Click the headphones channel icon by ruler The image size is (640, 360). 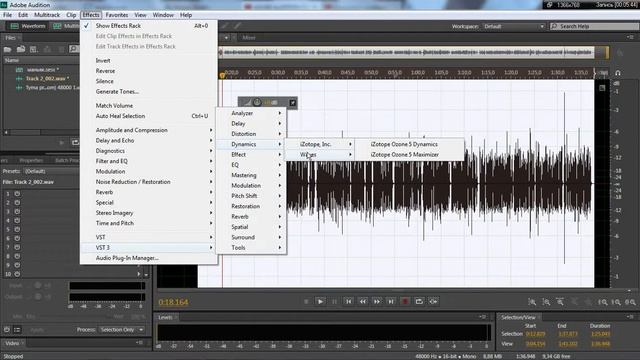click(618, 73)
